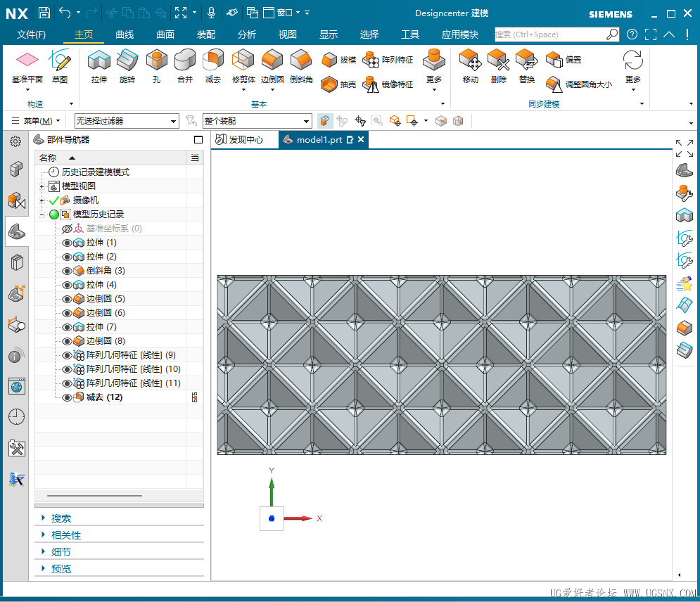The width and height of the screenshot is (700, 602).
Task: Click the 菜单(M) button
Action: tap(37, 121)
